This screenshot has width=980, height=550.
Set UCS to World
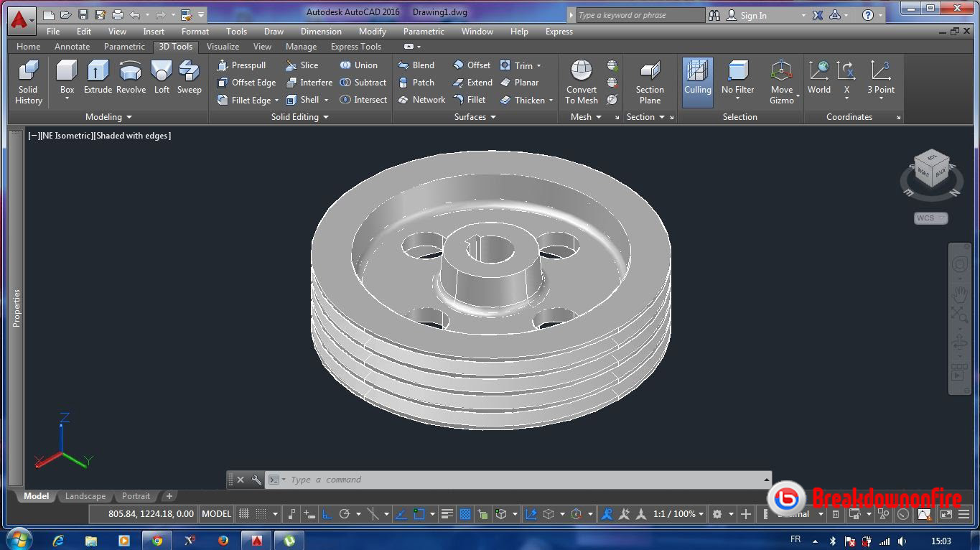point(818,77)
